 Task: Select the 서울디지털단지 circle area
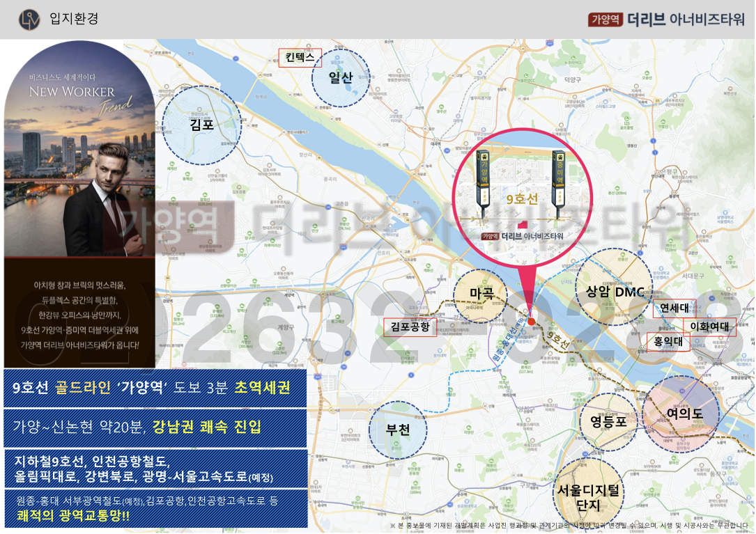click(x=588, y=494)
